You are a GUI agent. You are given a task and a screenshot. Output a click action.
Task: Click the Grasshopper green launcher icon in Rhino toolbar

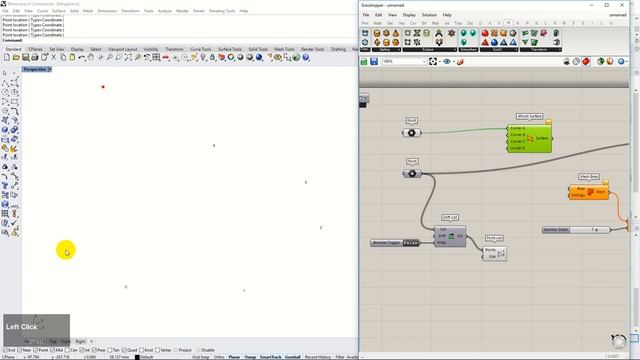296,58
